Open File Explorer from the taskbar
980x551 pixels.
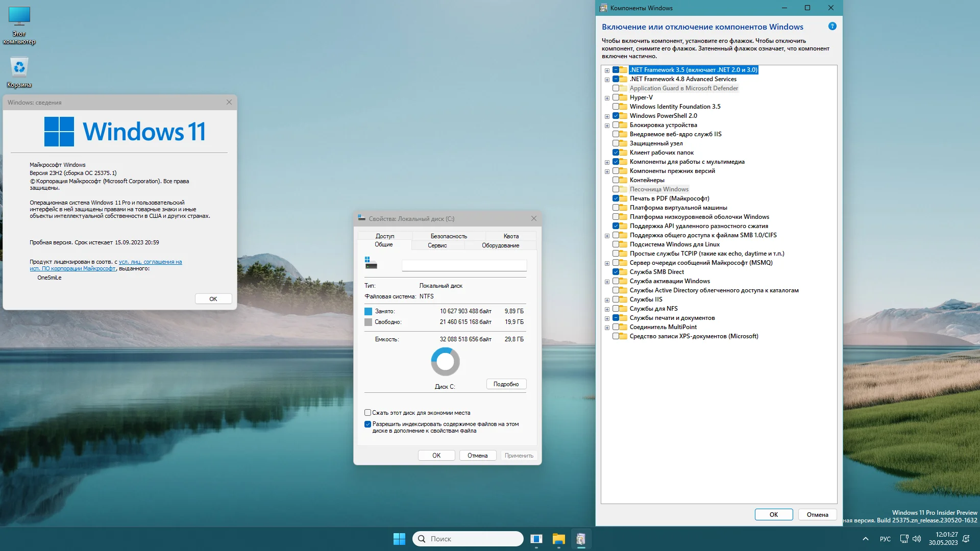tap(558, 539)
